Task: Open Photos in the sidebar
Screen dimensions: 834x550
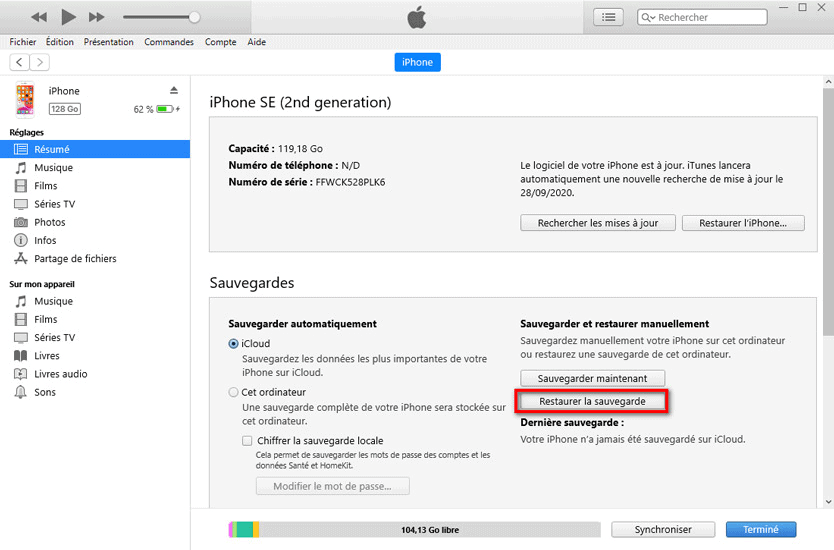Action: pos(49,222)
